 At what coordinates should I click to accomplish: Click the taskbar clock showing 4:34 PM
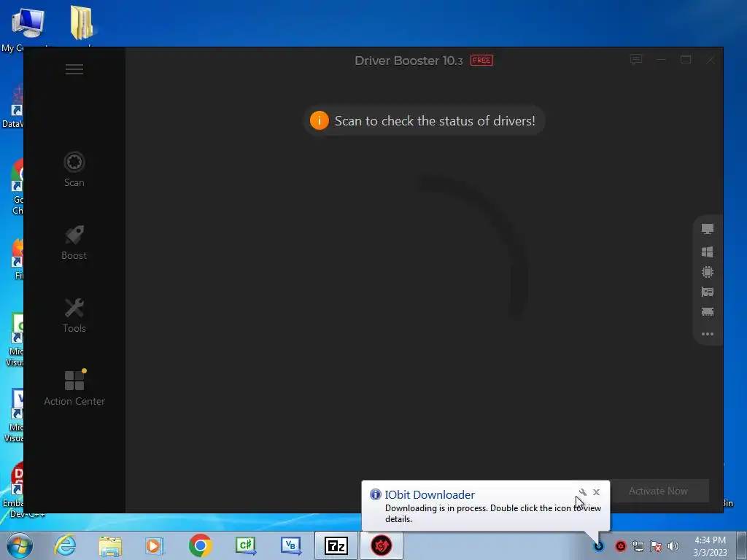(x=710, y=546)
